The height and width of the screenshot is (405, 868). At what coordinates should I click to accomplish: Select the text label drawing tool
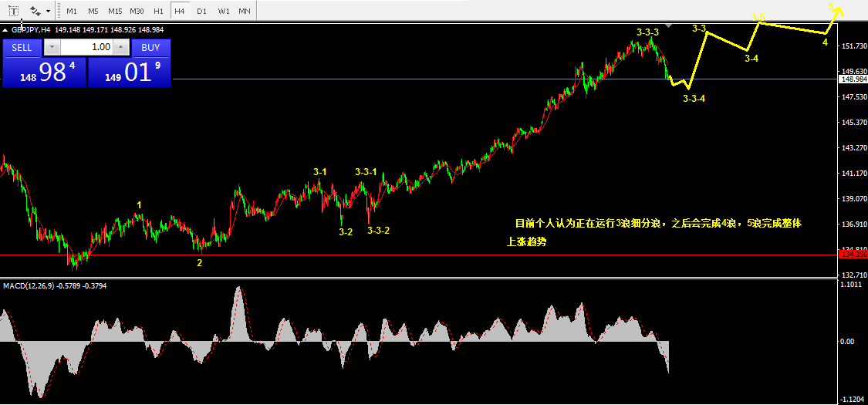coord(13,11)
